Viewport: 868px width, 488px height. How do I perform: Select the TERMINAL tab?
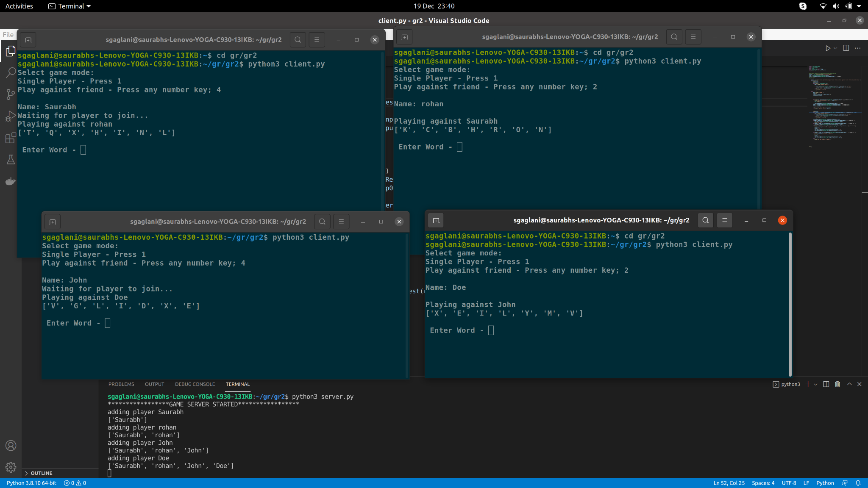pos(237,384)
